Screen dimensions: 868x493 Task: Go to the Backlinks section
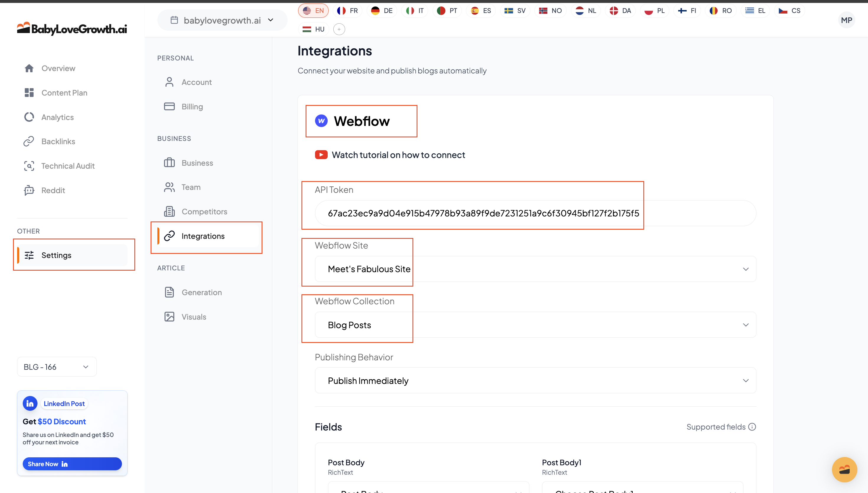[58, 142]
